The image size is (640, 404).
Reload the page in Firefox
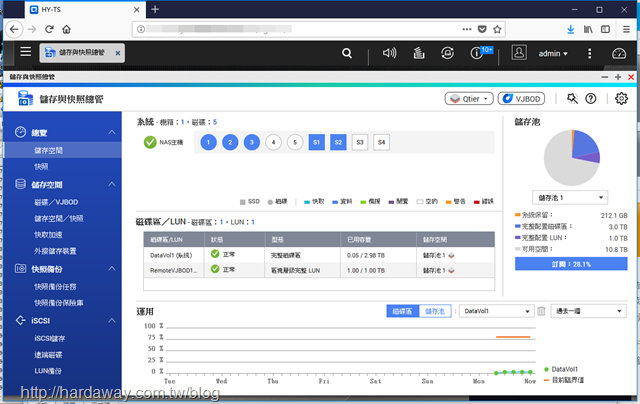[49, 29]
